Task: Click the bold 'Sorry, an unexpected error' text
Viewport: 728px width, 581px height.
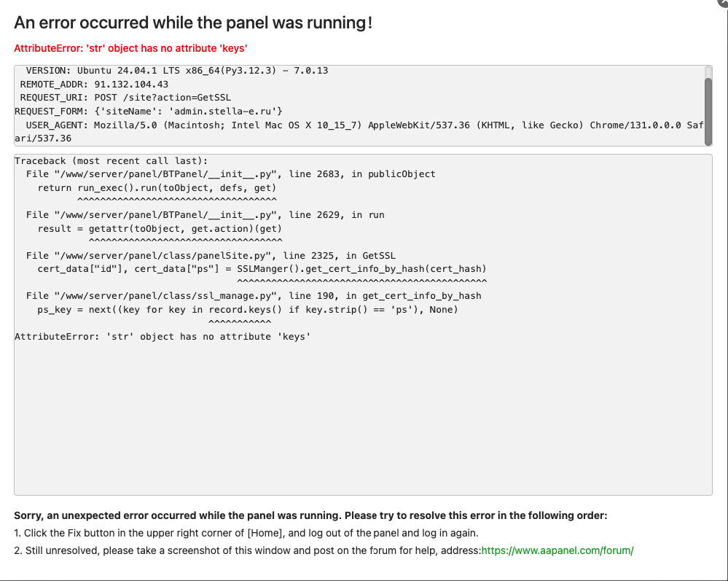Action: click(x=310, y=515)
